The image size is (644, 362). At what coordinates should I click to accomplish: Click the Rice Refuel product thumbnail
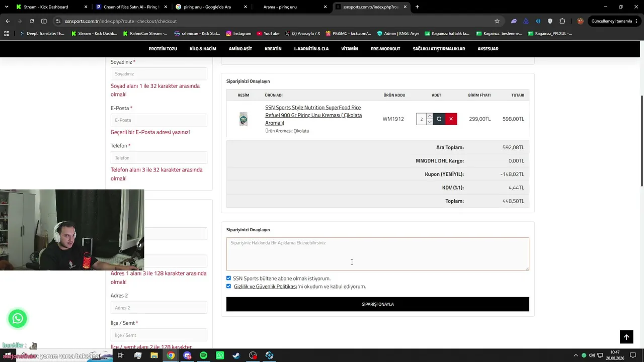click(x=244, y=119)
